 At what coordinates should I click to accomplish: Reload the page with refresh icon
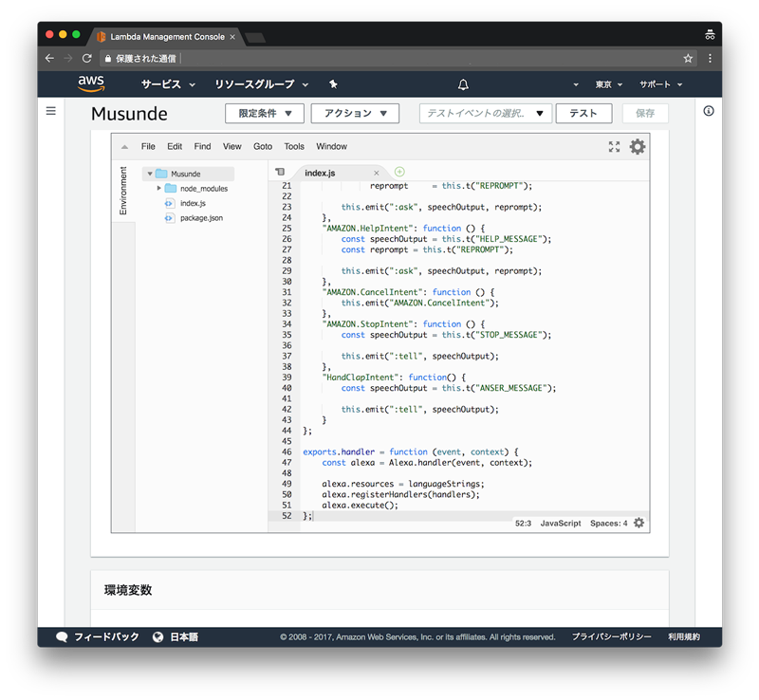(87, 59)
